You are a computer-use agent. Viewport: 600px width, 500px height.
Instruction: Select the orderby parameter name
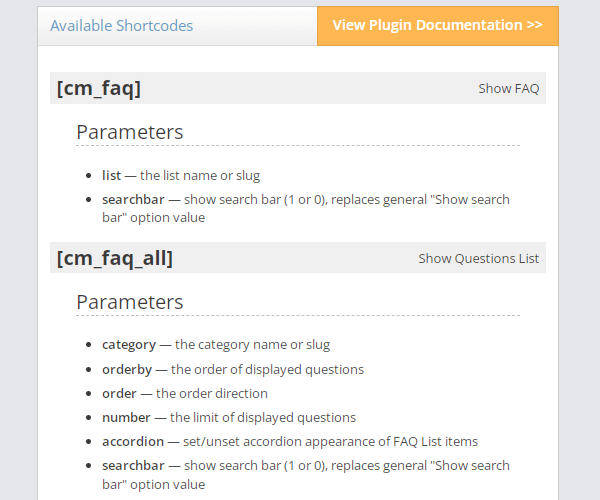click(x=127, y=370)
